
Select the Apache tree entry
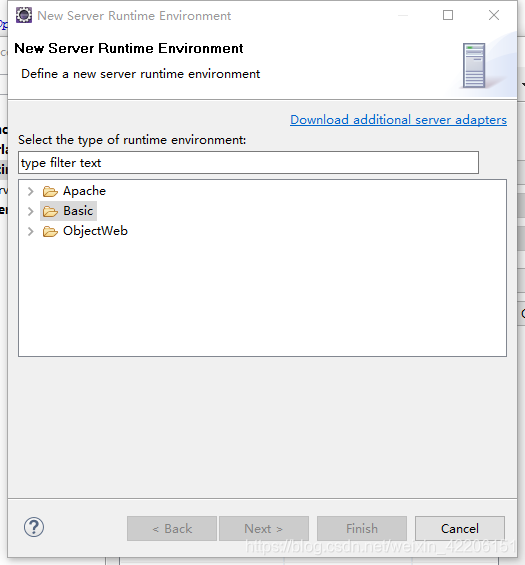click(84, 191)
